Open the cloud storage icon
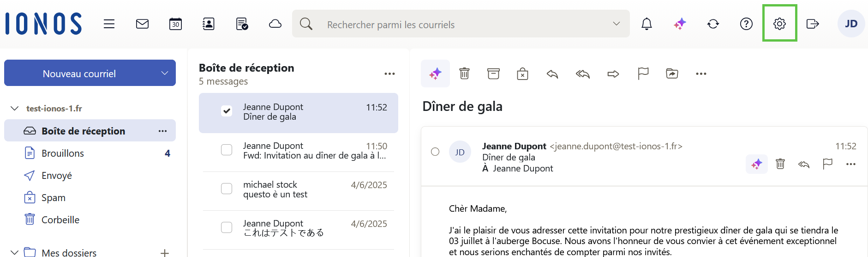868x257 pixels. point(275,24)
